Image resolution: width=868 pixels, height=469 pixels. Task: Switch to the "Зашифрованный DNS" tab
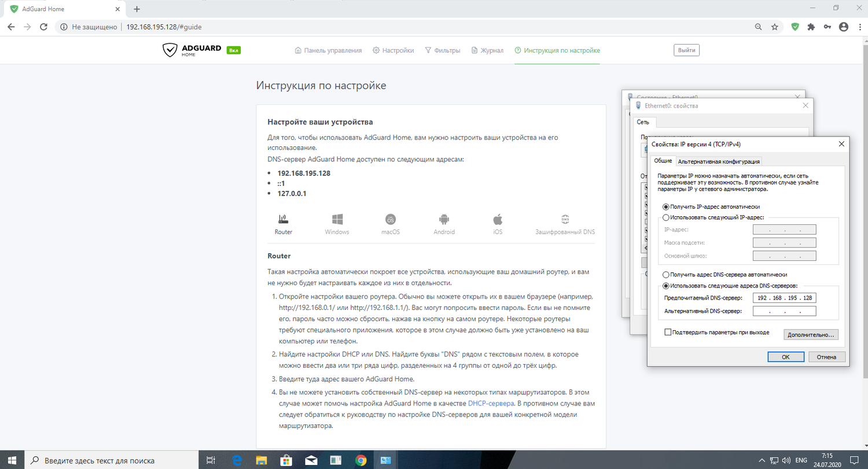point(565,225)
